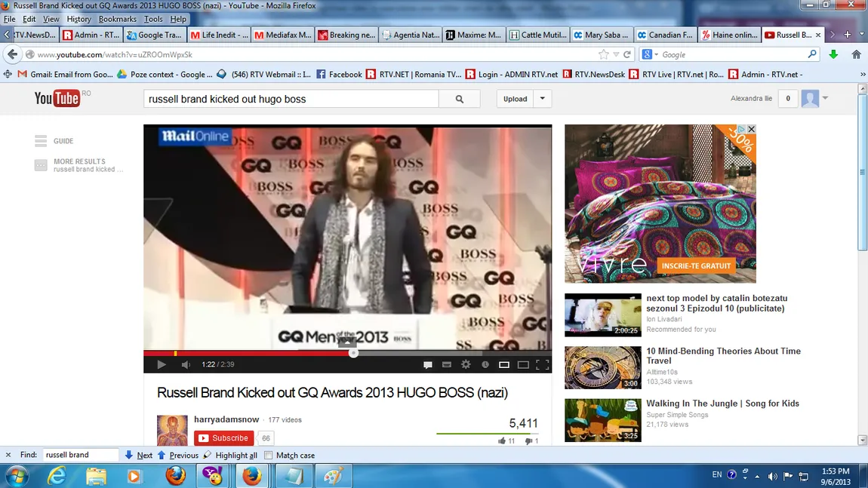Screen dimensions: 868x488
Task: Open File menu
Action: 9,19
